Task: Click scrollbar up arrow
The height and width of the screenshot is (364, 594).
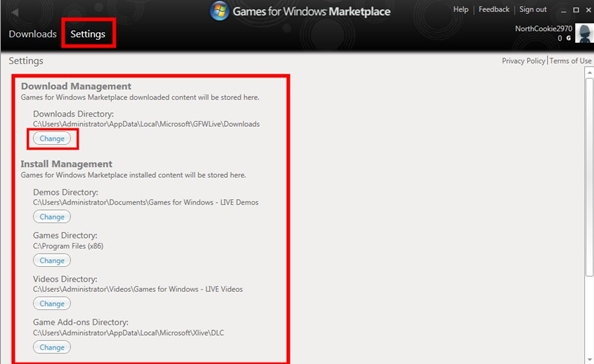Action: point(589,72)
